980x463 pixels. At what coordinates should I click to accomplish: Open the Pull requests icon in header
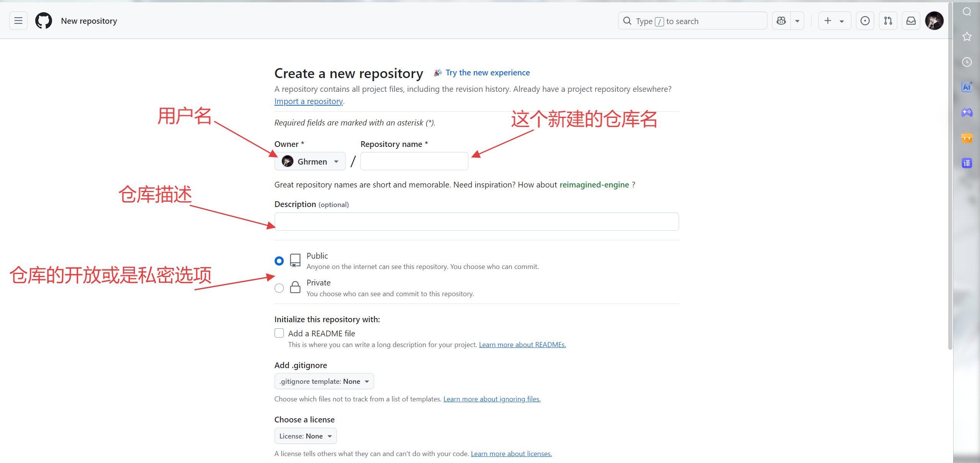(888, 21)
